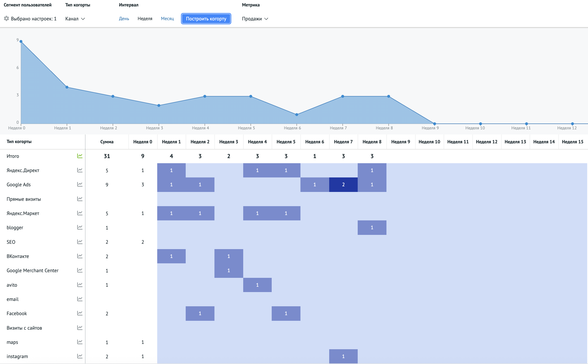
Task: Click dark blue cell with value 2
Action: (x=343, y=185)
